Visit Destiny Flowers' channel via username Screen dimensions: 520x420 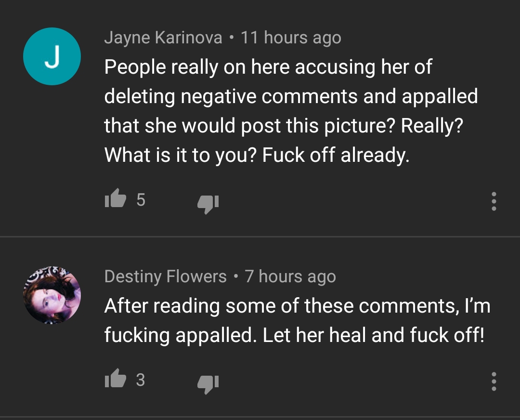[166, 276]
